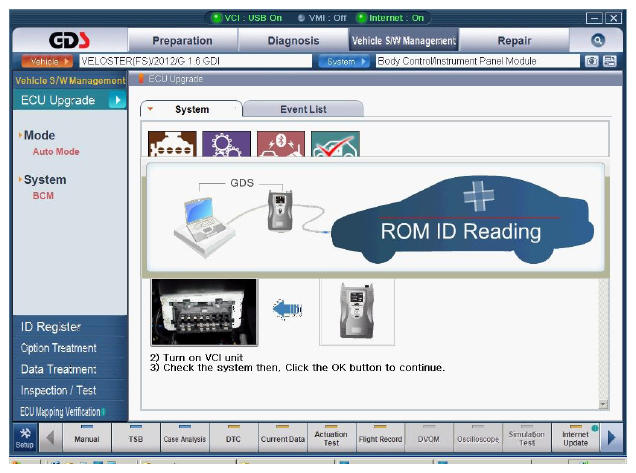Open Internet Update toolbar button
The image size is (636, 473).
pyautogui.click(x=576, y=438)
